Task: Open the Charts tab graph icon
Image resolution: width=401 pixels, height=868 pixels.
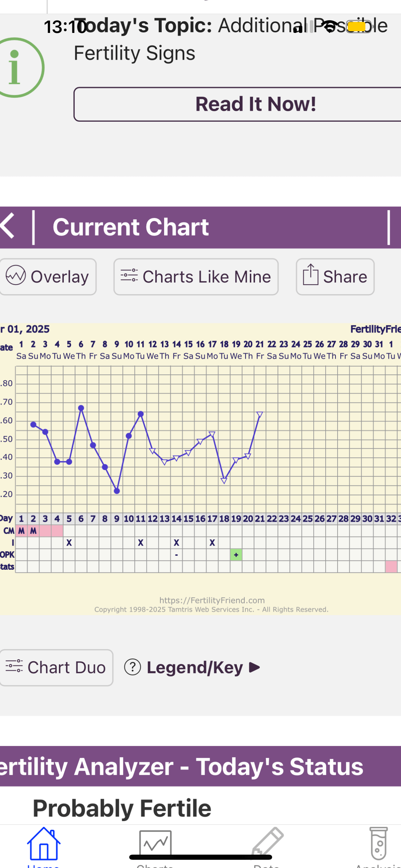Action: tap(155, 844)
